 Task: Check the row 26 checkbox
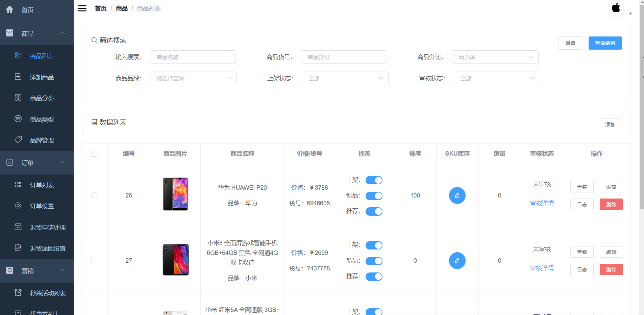[94, 195]
